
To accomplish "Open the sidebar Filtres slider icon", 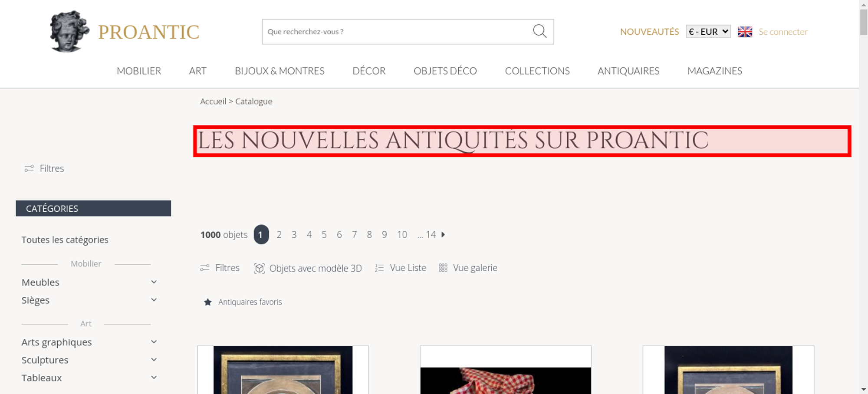I will pos(29,168).
